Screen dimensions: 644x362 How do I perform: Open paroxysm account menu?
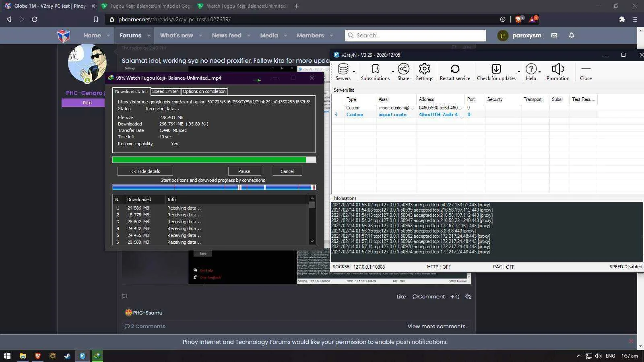(x=519, y=35)
